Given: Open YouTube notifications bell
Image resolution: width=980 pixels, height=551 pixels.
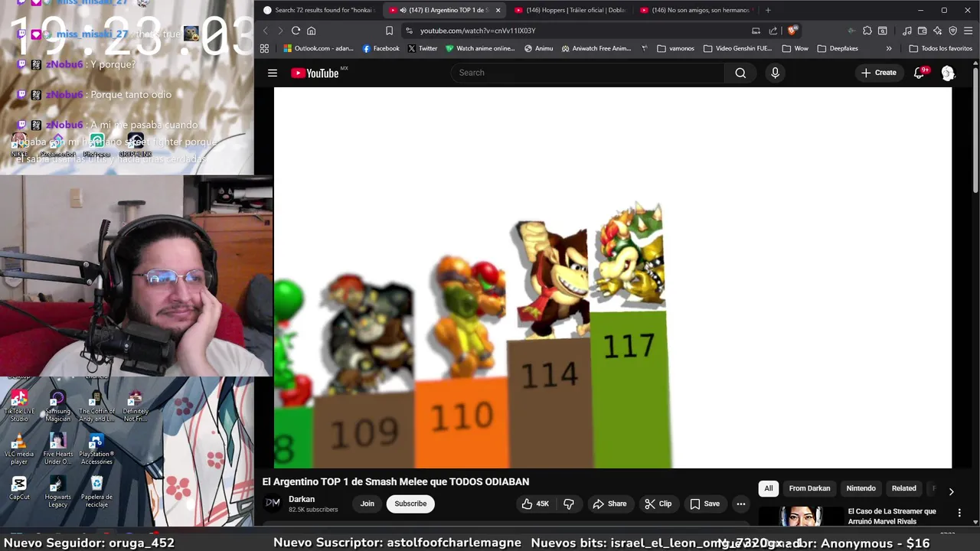Looking at the screenshot, I should pyautogui.click(x=919, y=73).
